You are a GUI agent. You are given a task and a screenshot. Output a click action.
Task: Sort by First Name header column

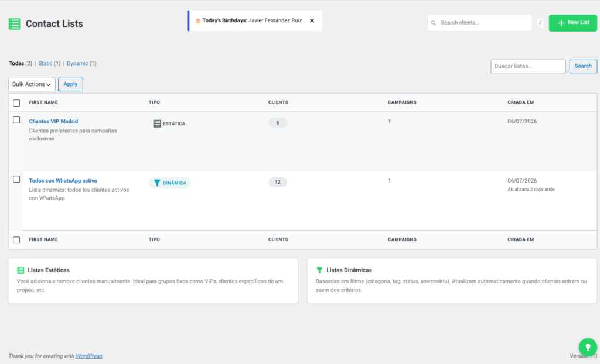[x=43, y=102]
